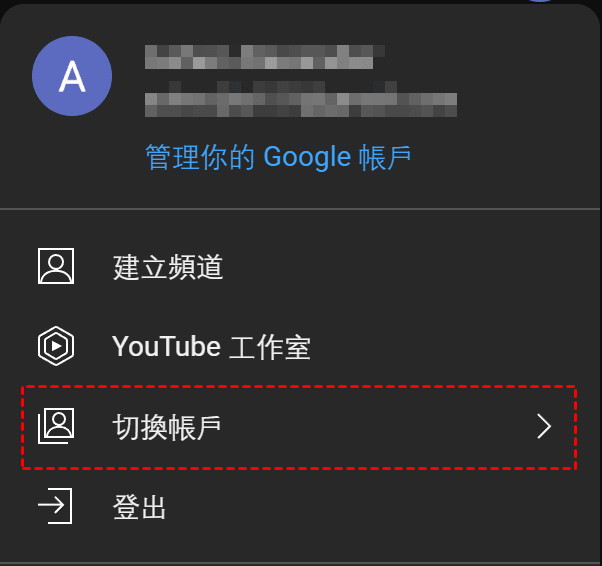This screenshot has width=602, height=566.
Task: Click the 建立頻道 person icon
Action: (56, 266)
